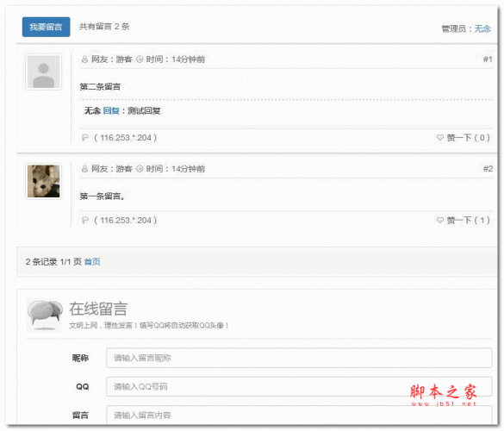This screenshot has height=431, width=504.
Task: Like post #1 via 赞一下 ( 0 ) text
Action: pos(469,138)
